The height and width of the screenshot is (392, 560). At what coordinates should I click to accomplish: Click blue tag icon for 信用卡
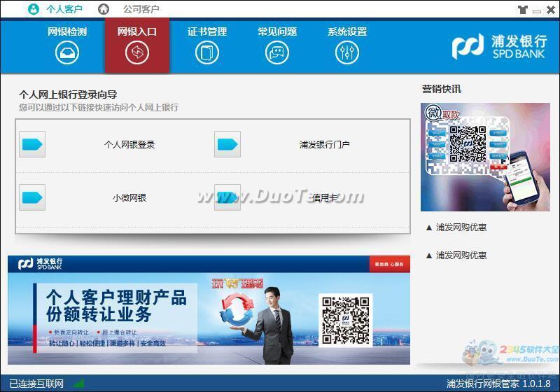click(x=227, y=197)
